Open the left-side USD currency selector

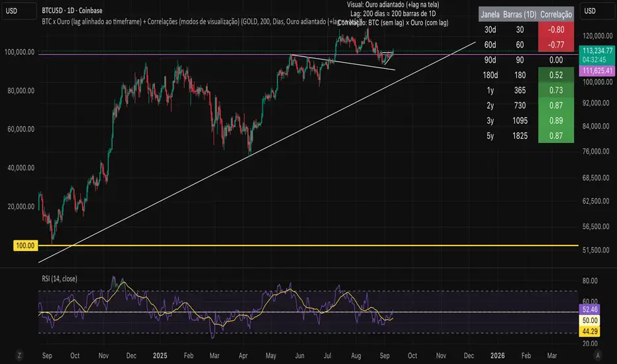point(20,11)
